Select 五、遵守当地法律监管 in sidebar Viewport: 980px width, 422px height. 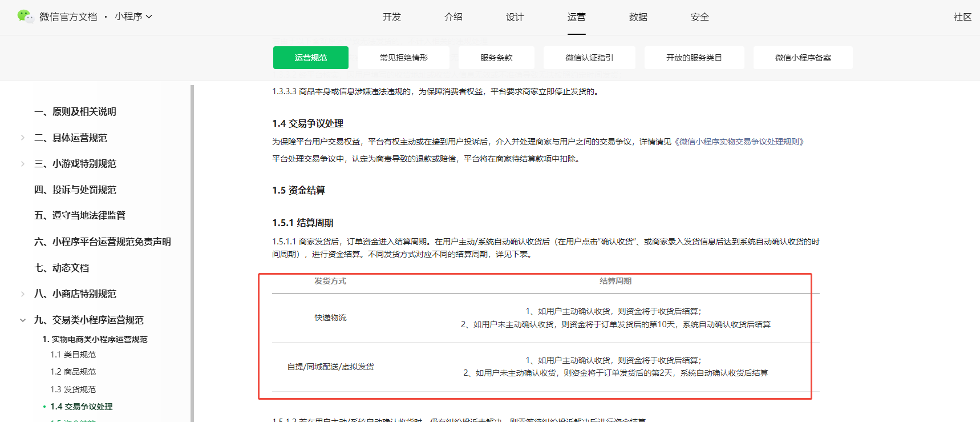[x=80, y=216]
